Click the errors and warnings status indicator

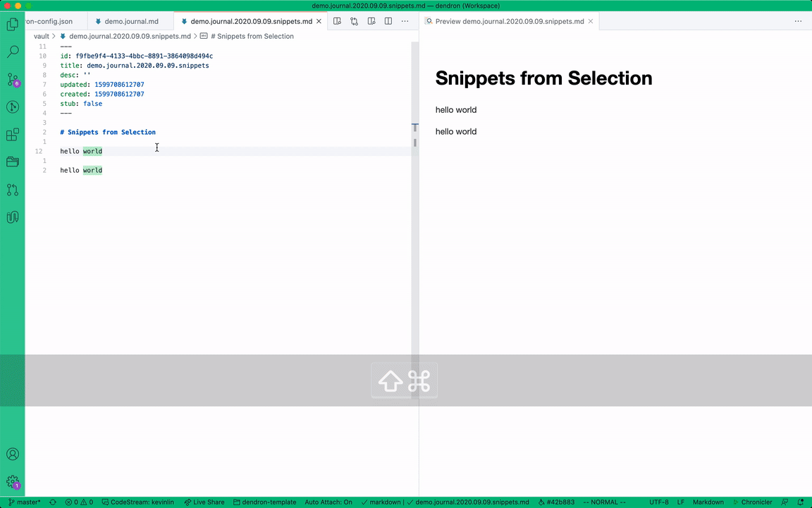79,502
